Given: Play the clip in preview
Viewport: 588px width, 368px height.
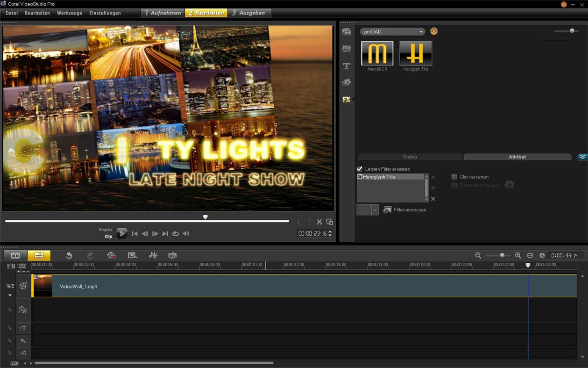Looking at the screenshot, I should (x=122, y=234).
